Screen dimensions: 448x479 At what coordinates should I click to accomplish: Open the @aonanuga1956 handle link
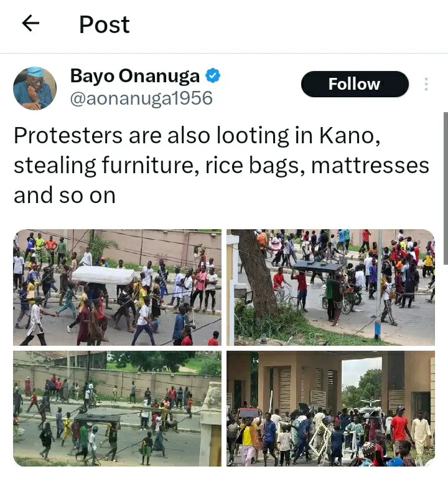(x=141, y=98)
